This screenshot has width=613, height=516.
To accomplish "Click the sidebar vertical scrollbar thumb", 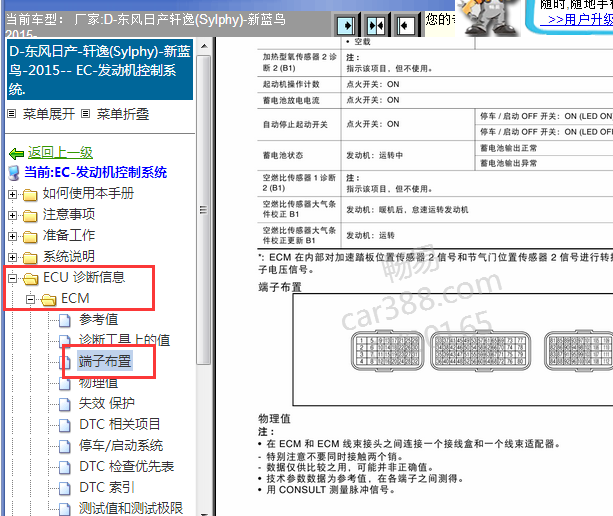I will click(x=204, y=210).
